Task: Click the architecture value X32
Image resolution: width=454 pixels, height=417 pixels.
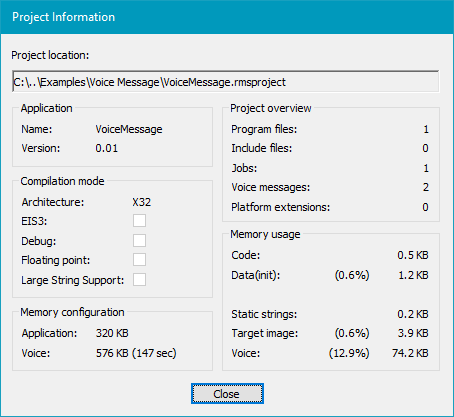Action: 142,202
